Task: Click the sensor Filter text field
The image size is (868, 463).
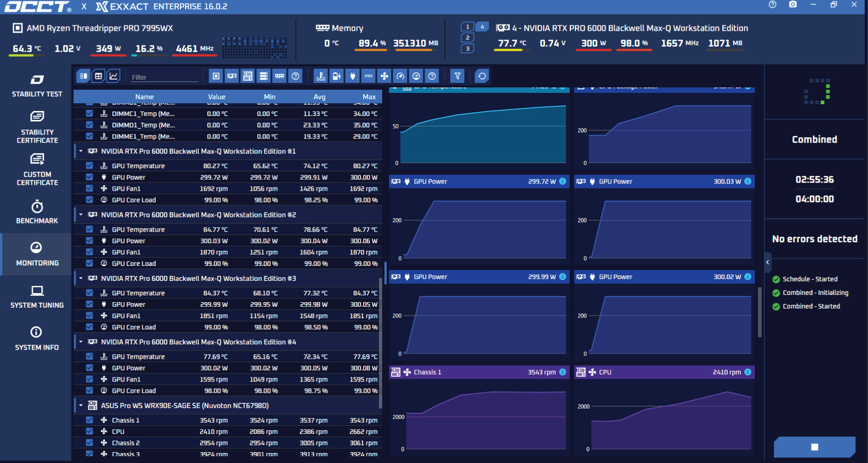Action: click(x=164, y=77)
